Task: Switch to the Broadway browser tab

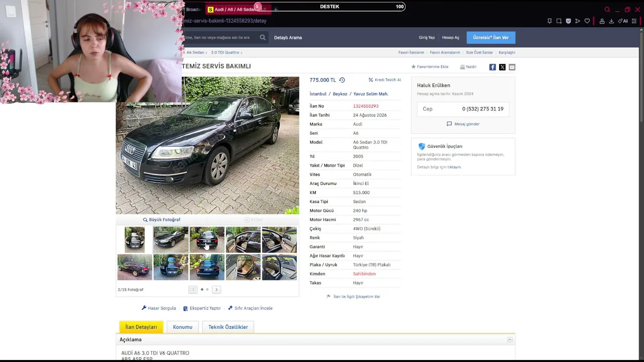Action: coord(192,10)
